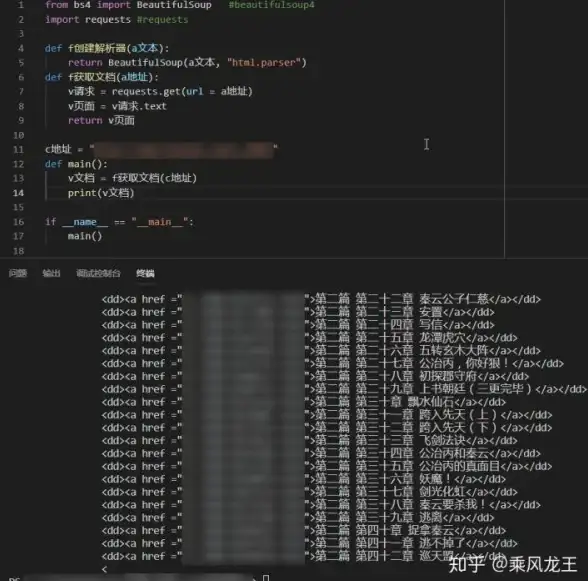Click terminal row 第二十八章 初探郡守府
Screen dimensions: 588x581
[315, 376]
